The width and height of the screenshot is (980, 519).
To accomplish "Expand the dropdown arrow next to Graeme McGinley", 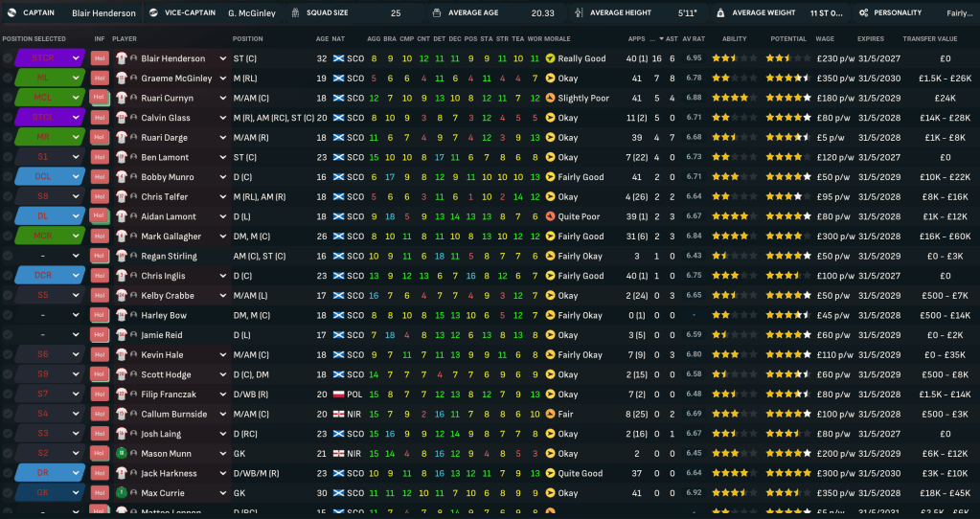I will click(223, 79).
